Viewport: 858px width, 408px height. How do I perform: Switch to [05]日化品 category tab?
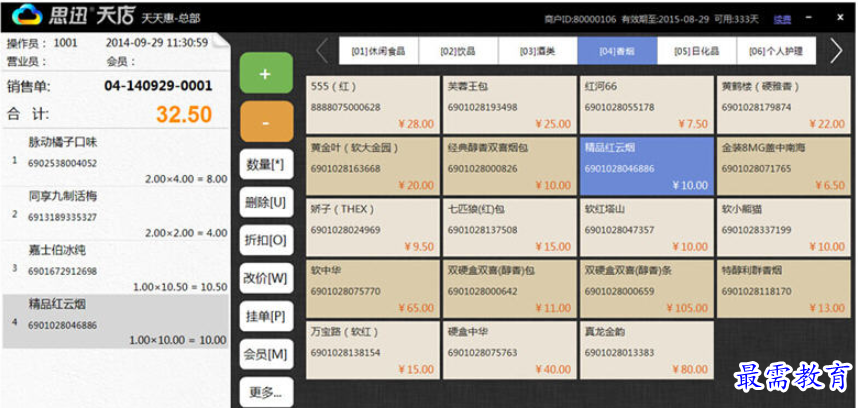pyautogui.click(x=697, y=51)
